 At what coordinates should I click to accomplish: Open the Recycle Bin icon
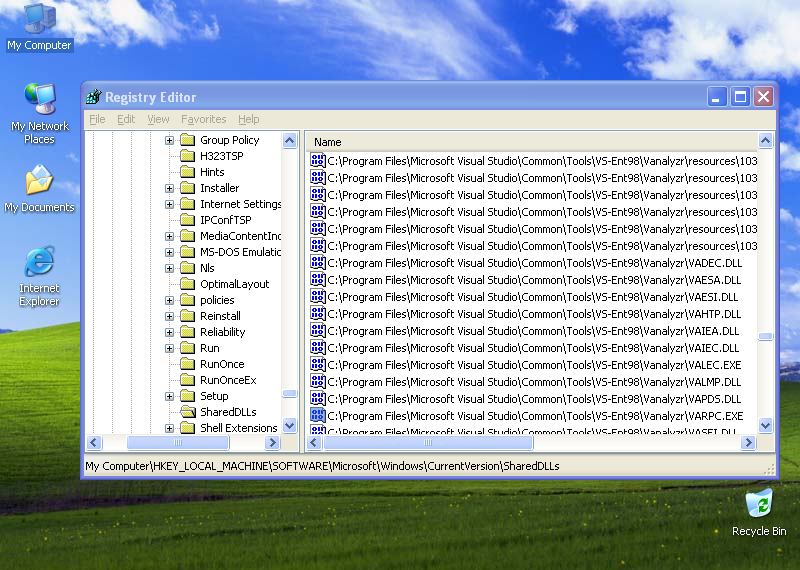(759, 502)
